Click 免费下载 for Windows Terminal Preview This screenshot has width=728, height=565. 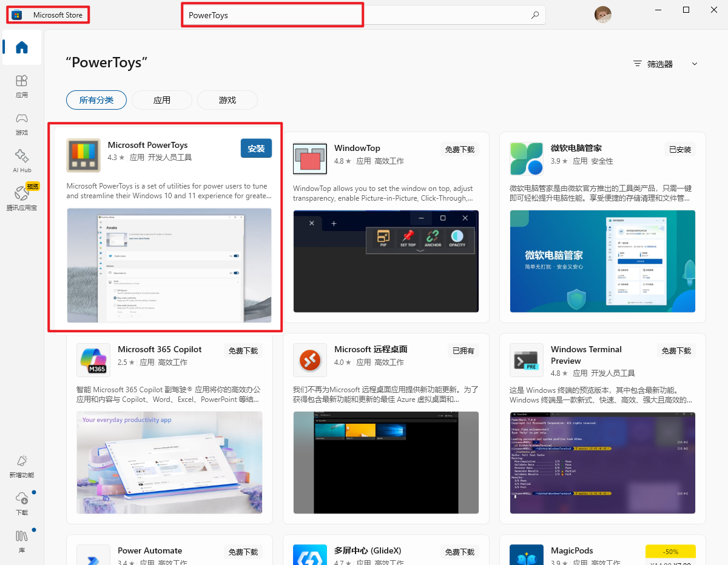676,350
